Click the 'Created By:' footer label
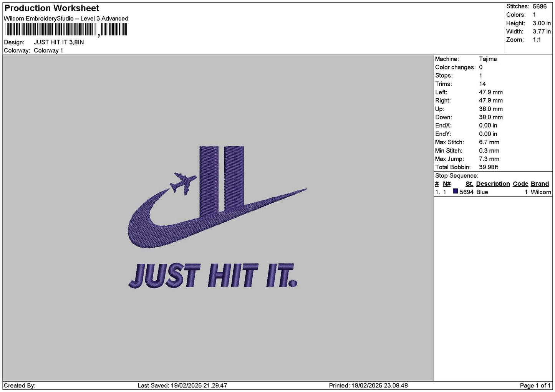Viewport: 555px width, 392px height. click(20, 385)
